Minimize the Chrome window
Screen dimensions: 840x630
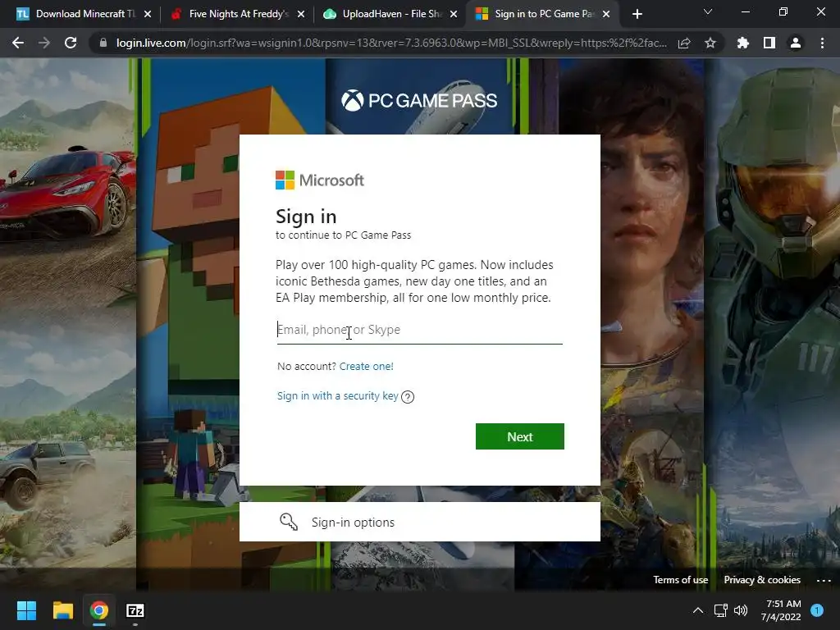pos(745,11)
